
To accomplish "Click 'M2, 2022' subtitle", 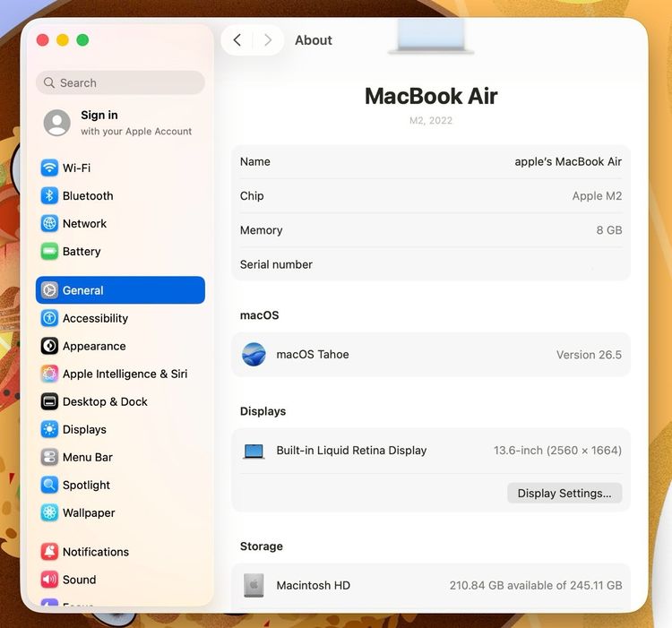I will [x=431, y=121].
